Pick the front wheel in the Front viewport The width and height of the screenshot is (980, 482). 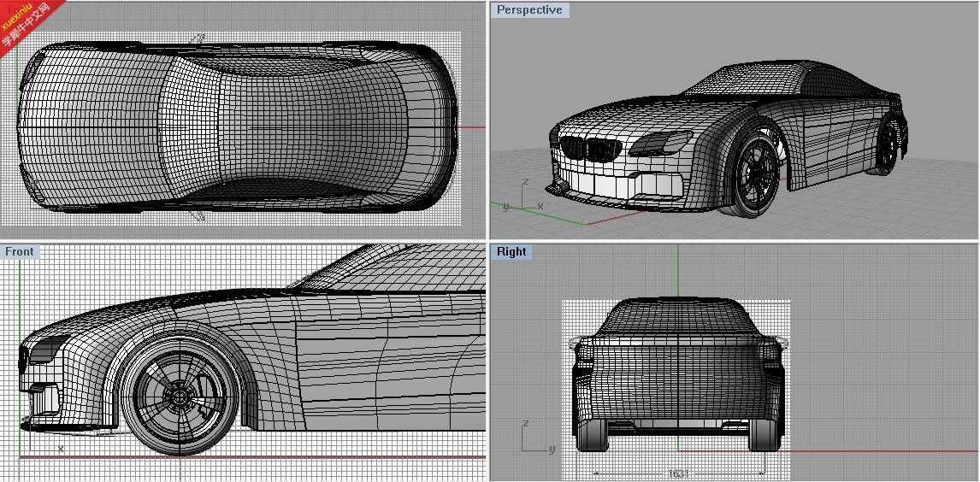point(180,397)
